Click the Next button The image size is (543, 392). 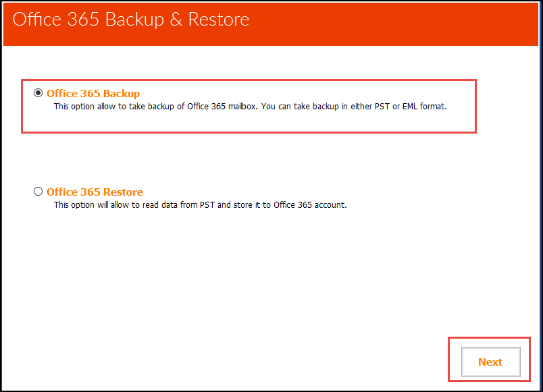click(490, 362)
